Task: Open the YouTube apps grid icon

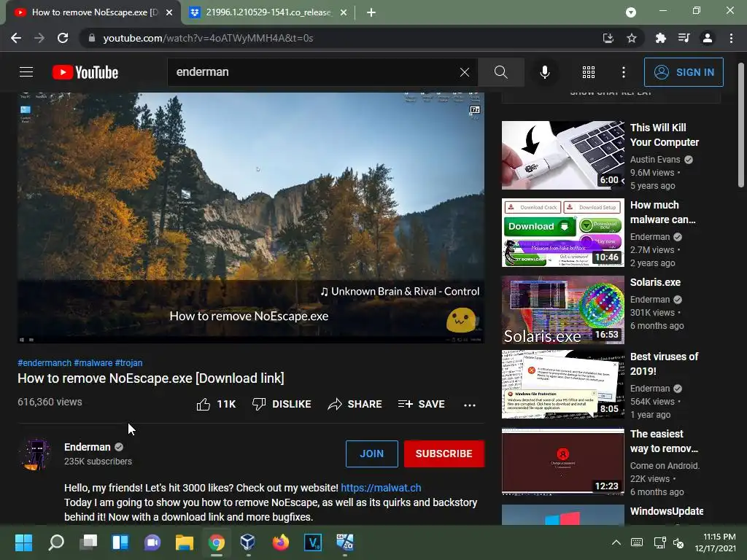Action: pos(589,72)
